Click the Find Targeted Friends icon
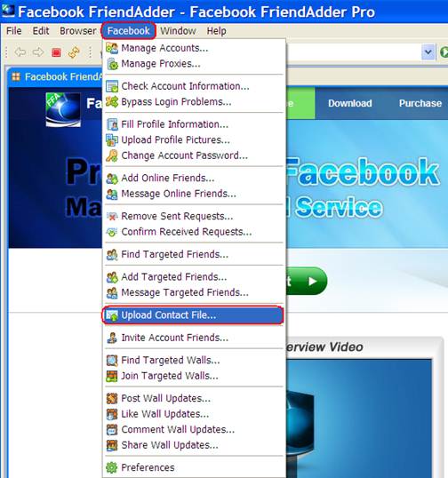This screenshot has width=448, height=478. pos(112,254)
